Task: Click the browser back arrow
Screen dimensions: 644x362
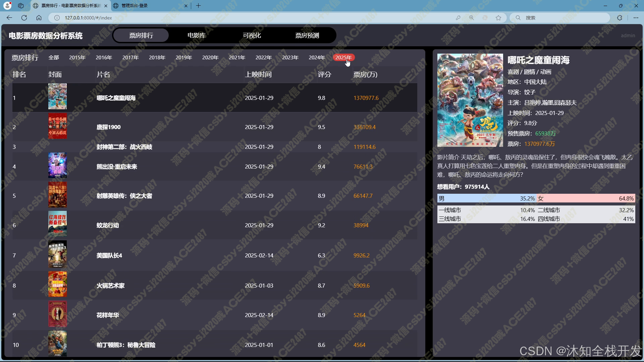Action: pyautogui.click(x=9, y=18)
